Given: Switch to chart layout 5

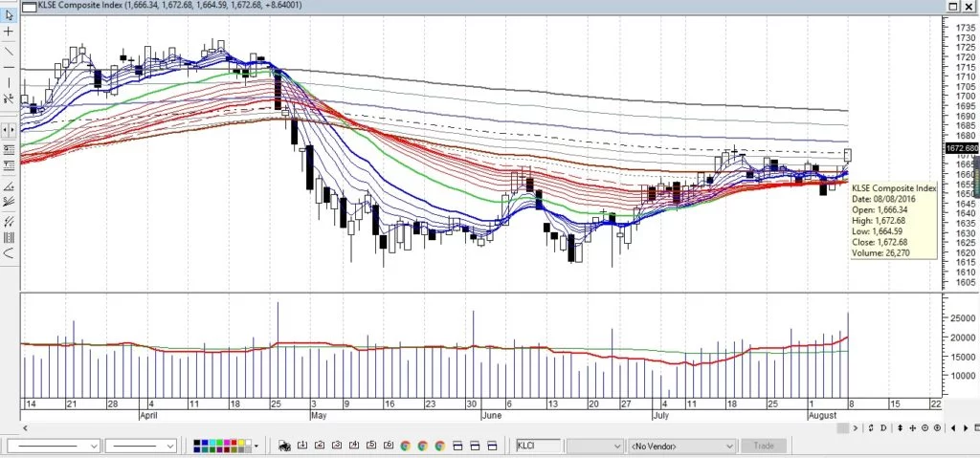Looking at the screenshot, I should pos(371,446).
